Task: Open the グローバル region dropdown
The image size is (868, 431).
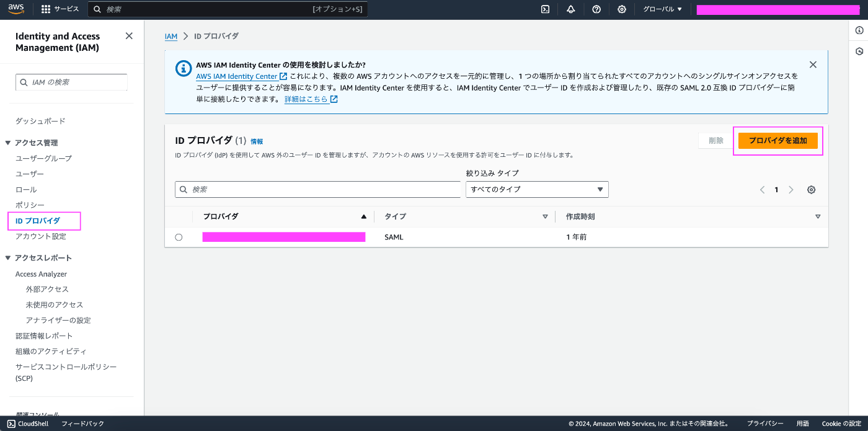Action: pyautogui.click(x=662, y=9)
